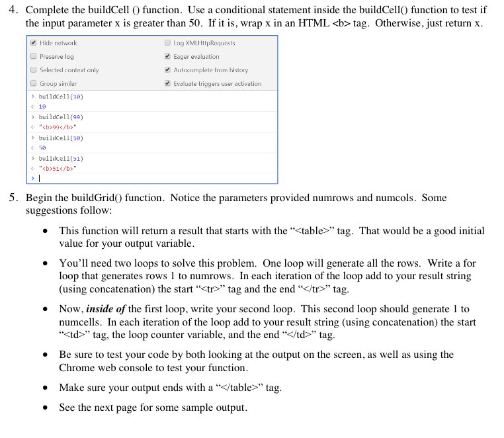Disable Autocomplete from history checkbox
This screenshot has width=504, height=438.
[x=167, y=69]
